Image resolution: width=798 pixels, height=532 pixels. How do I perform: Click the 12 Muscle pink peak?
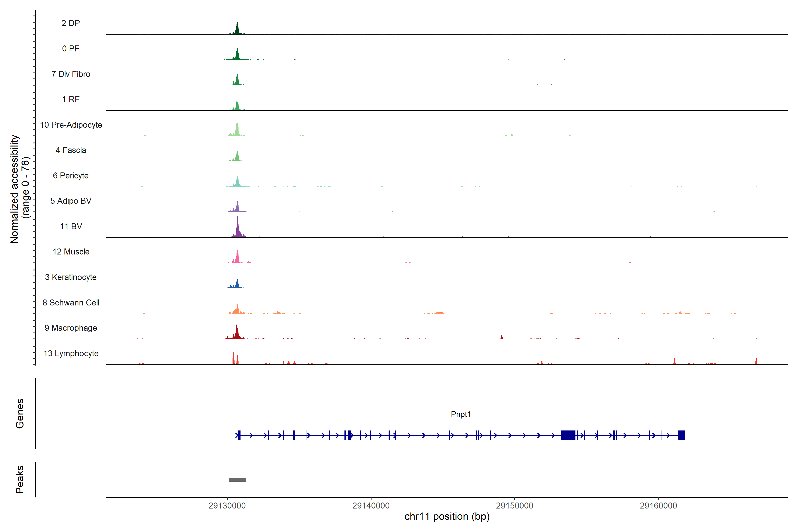[237, 258]
